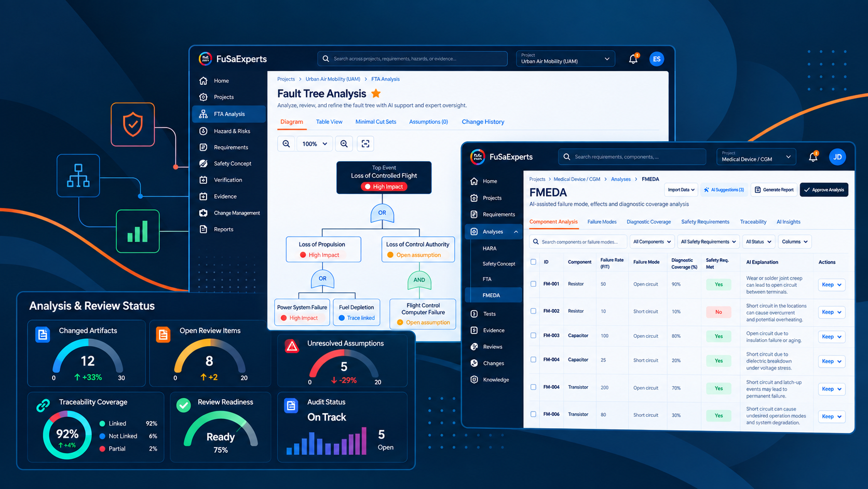The height and width of the screenshot is (489, 868).
Task: Open notifications bell in FMEDA window
Action: (x=813, y=157)
